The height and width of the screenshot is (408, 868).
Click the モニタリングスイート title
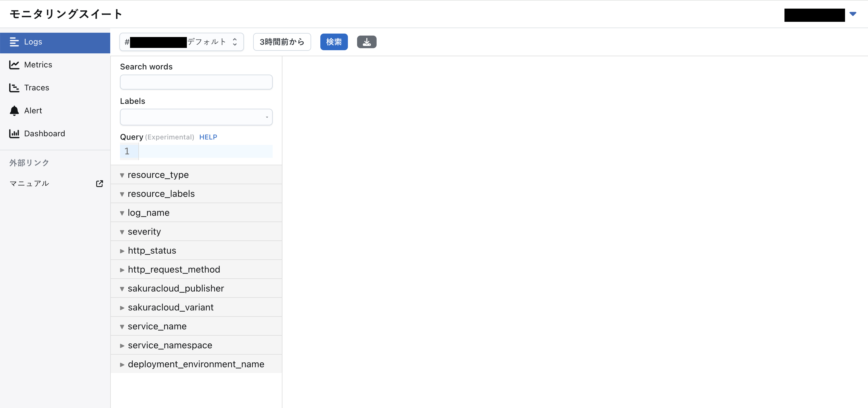pos(66,14)
